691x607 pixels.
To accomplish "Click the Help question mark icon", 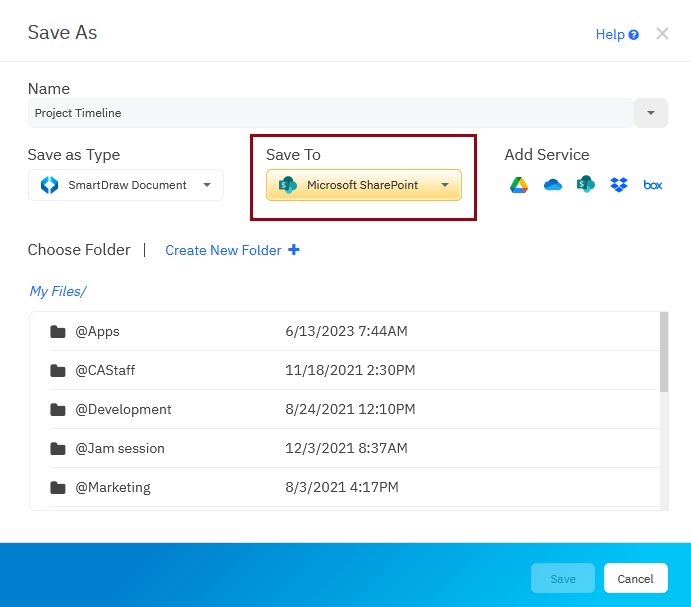I will 634,35.
